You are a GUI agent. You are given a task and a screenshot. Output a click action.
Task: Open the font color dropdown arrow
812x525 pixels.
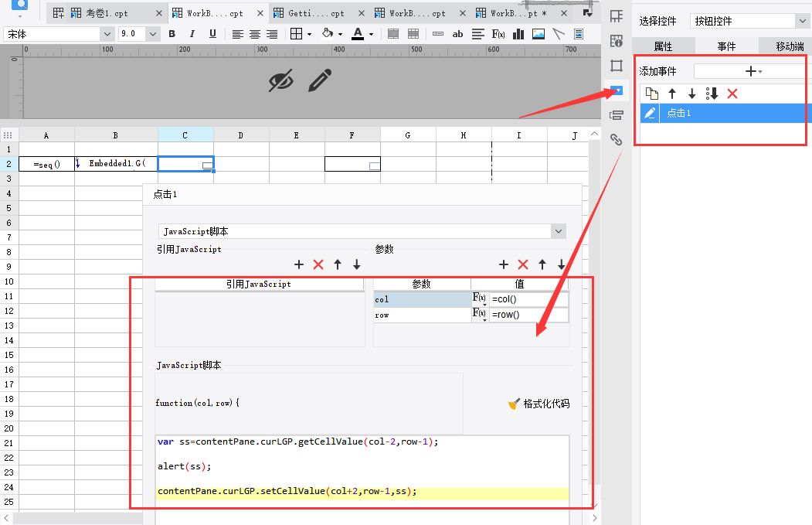(371, 35)
